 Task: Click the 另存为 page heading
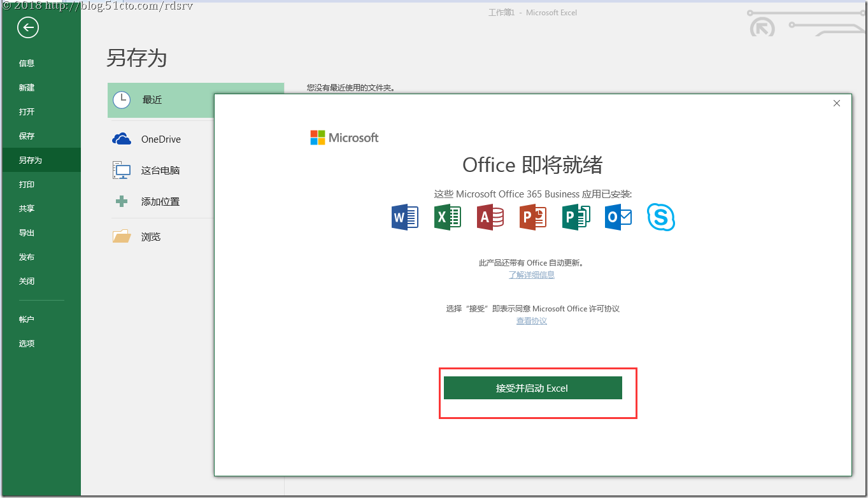click(136, 58)
